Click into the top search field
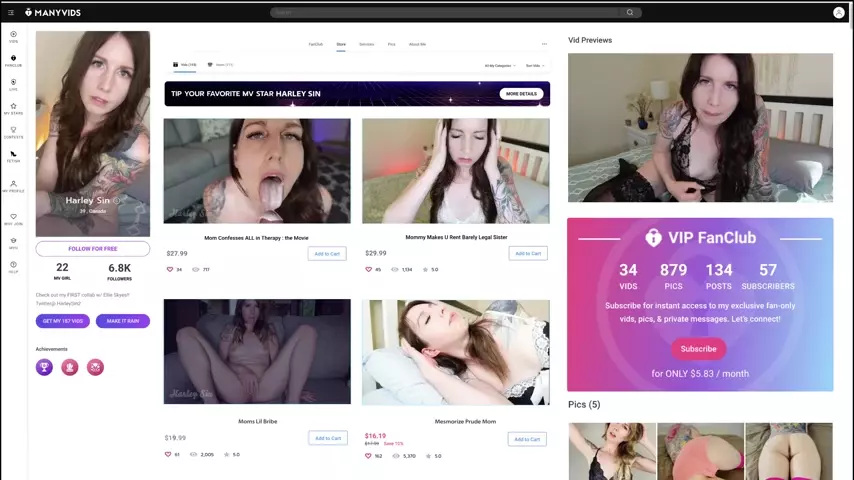 (450, 13)
